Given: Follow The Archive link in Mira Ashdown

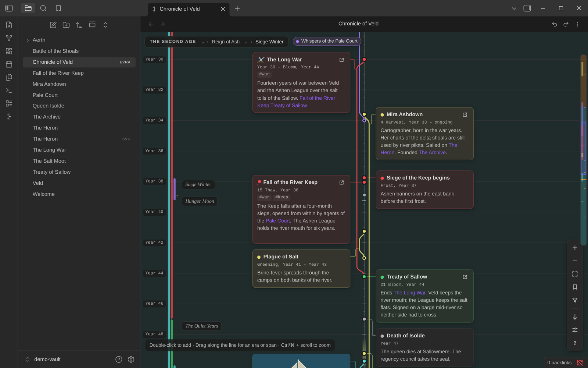Looking at the screenshot, I should click(432, 152).
